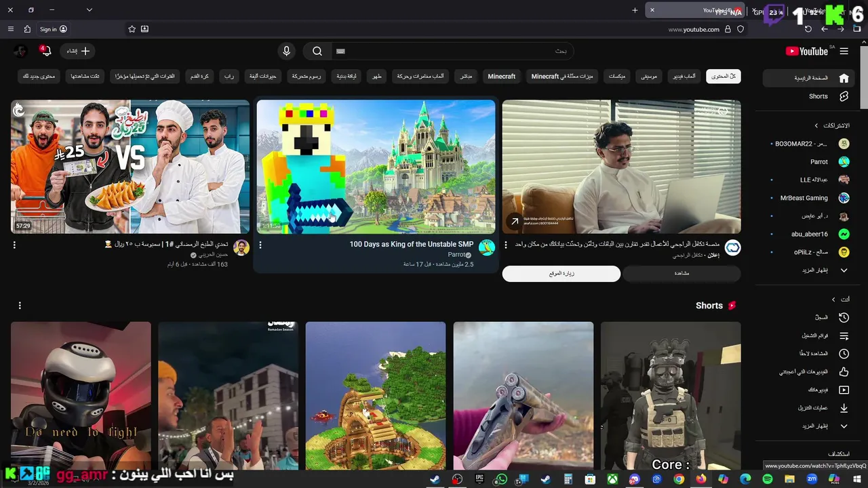
Task: Open the أنت section heading chevron
Action: (834, 299)
